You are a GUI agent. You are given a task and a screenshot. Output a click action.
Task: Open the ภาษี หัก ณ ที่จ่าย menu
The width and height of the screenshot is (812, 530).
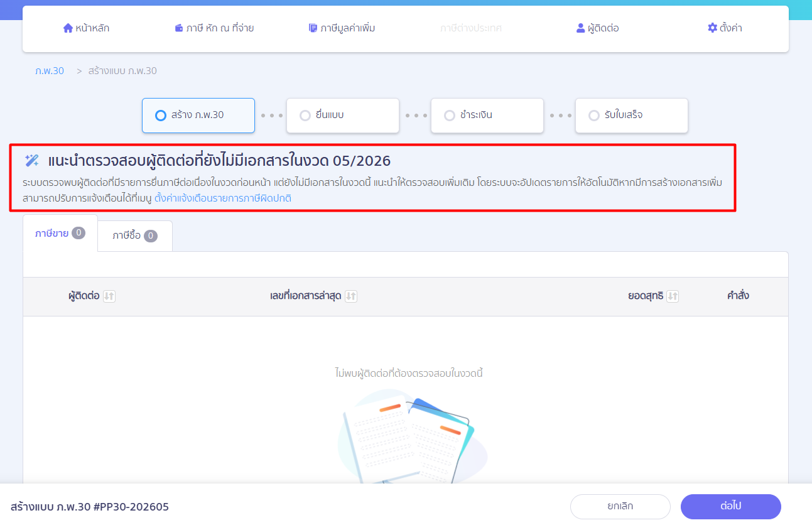[214, 28]
